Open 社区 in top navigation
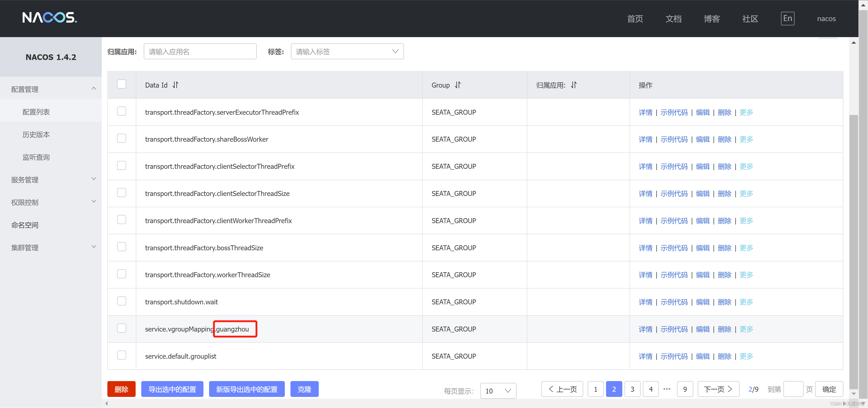868x408 pixels. [750, 19]
